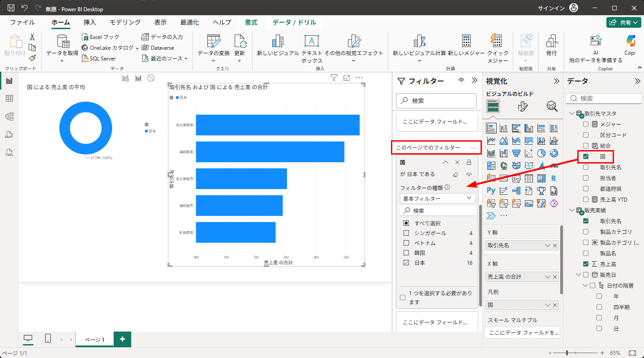
Task: Collapse the 視覚化 pane
Action: tap(556, 81)
